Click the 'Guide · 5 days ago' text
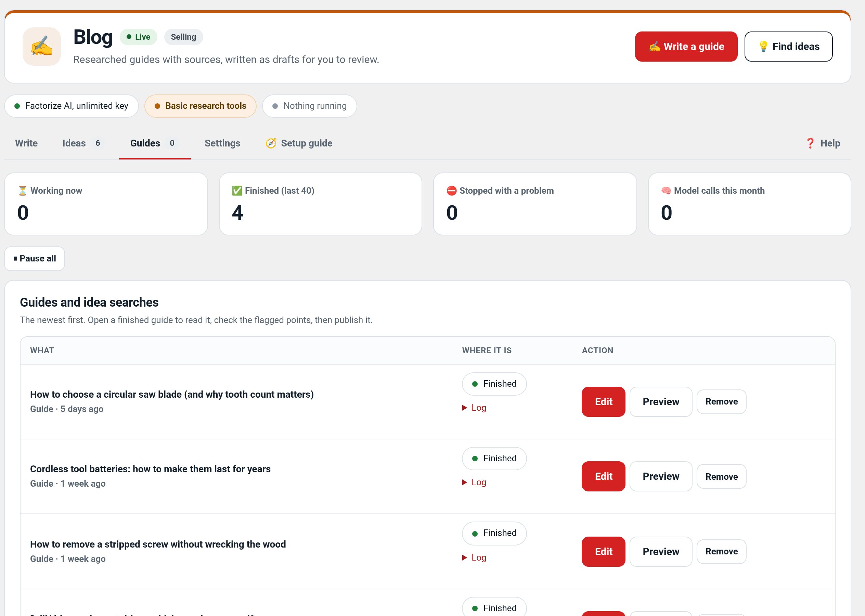865x616 pixels. click(x=67, y=409)
